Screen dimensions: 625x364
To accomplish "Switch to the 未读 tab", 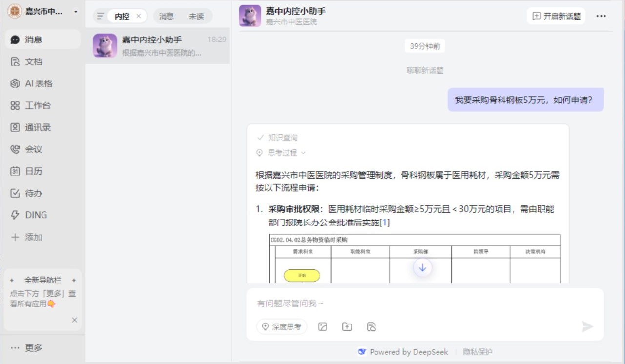I will [196, 16].
